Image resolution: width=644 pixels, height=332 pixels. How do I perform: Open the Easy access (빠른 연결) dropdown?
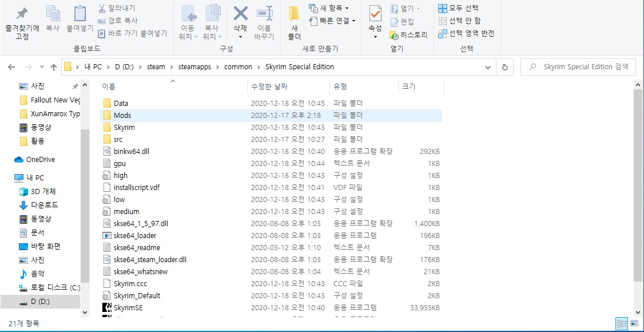point(332,20)
